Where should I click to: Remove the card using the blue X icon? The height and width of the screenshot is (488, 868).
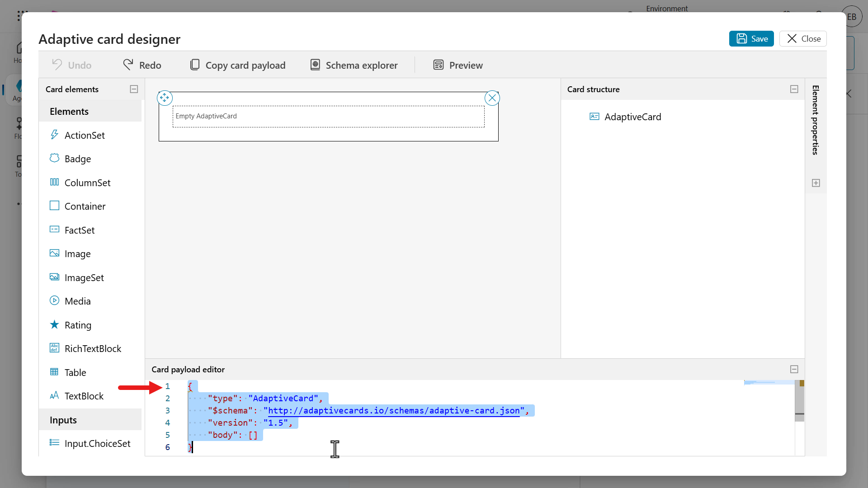click(492, 98)
